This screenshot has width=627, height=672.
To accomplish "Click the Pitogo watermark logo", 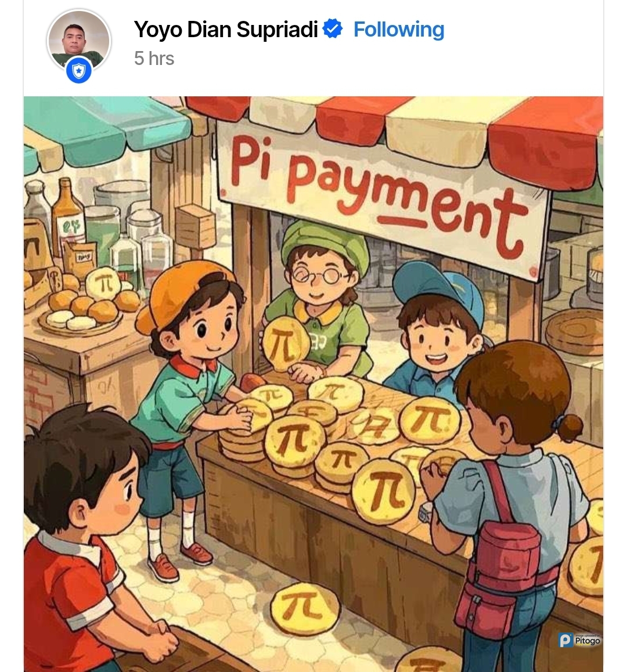I will (579, 640).
